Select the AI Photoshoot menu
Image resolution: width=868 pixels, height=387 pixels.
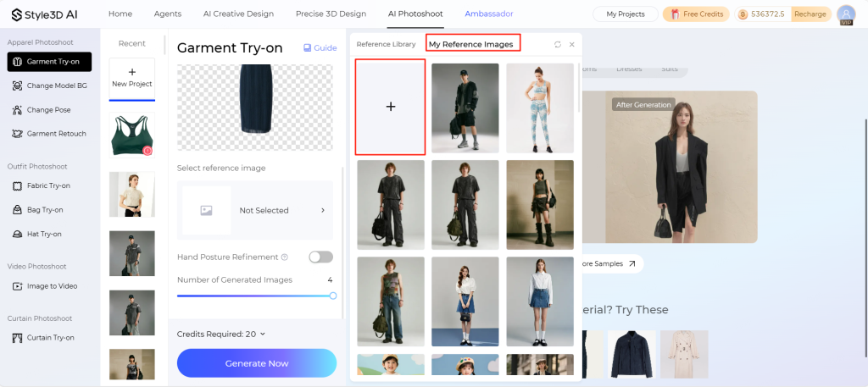415,14
